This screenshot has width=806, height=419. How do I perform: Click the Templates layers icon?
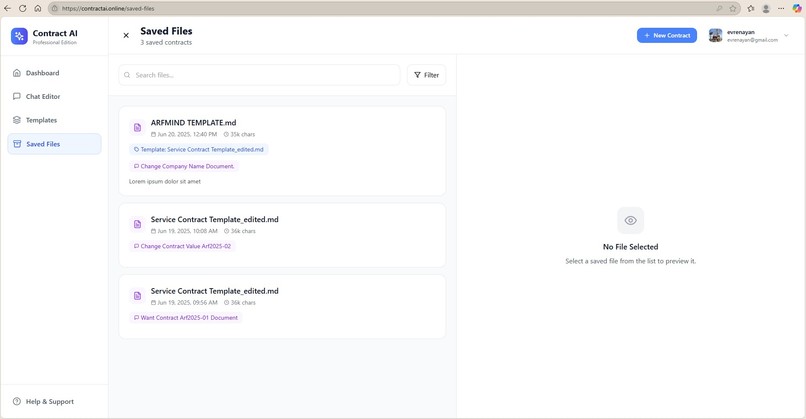click(17, 120)
